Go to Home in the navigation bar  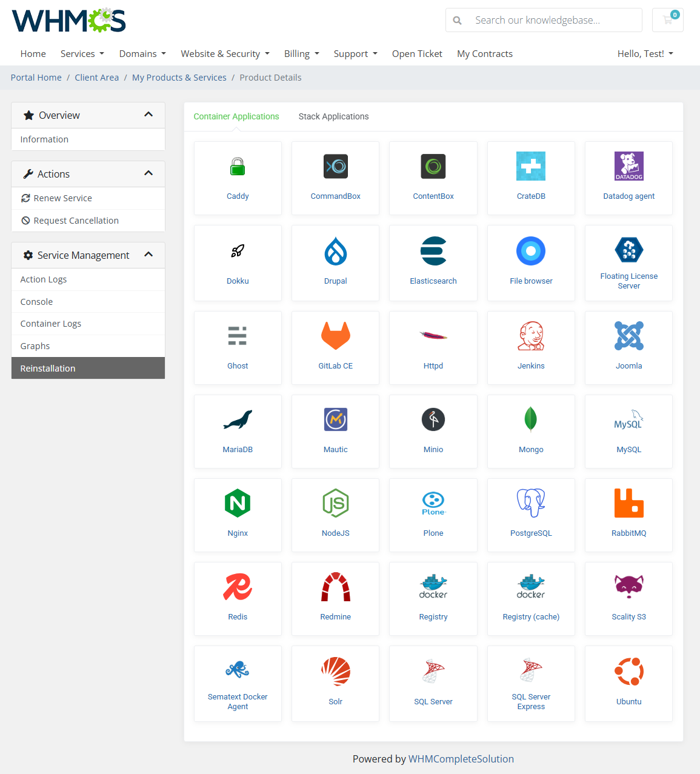(x=33, y=54)
